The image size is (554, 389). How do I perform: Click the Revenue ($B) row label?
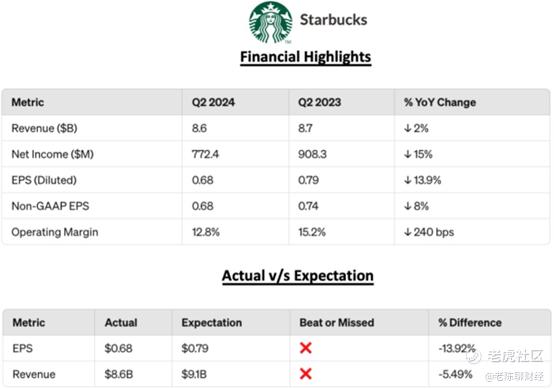click(44, 128)
